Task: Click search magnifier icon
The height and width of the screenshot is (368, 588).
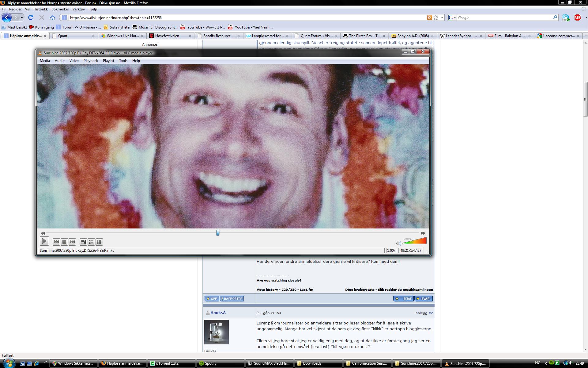Action: pos(555,17)
